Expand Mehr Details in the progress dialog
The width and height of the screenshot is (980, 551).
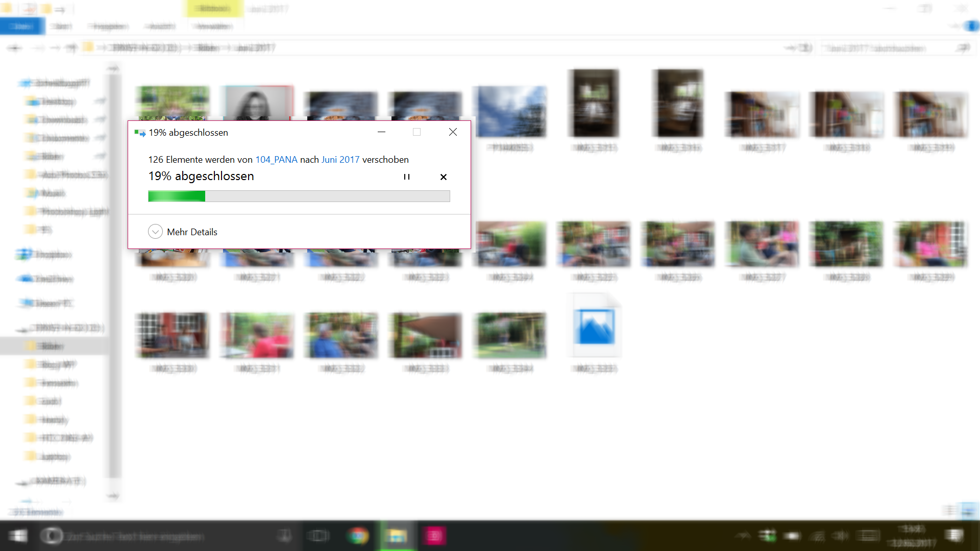(155, 232)
